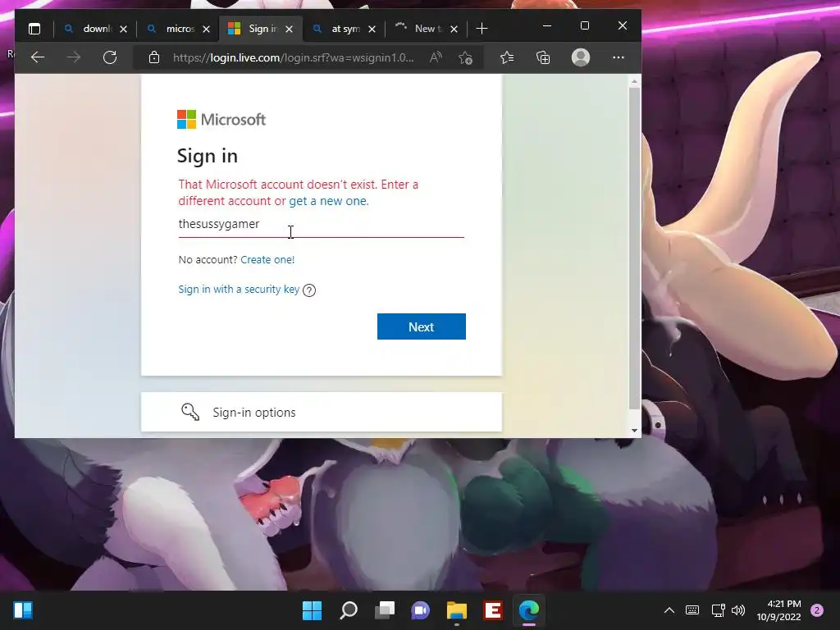Open Sign-in options
This screenshot has height=630, width=840.
322,412
